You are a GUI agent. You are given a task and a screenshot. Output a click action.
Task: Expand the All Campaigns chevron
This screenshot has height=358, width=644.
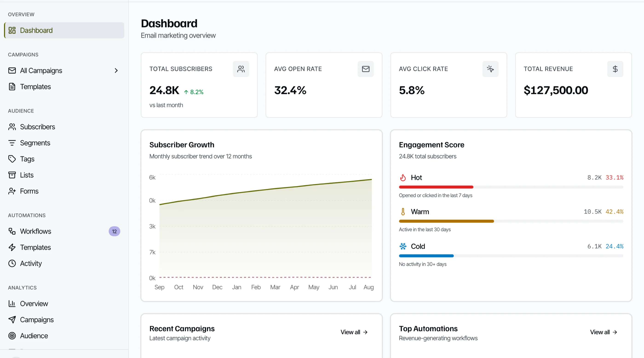(x=116, y=71)
